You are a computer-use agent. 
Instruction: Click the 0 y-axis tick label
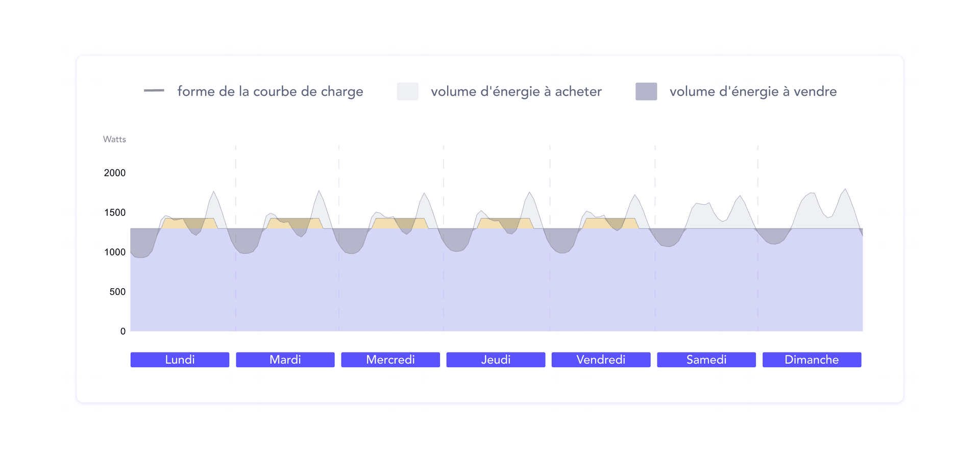point(122,332)
